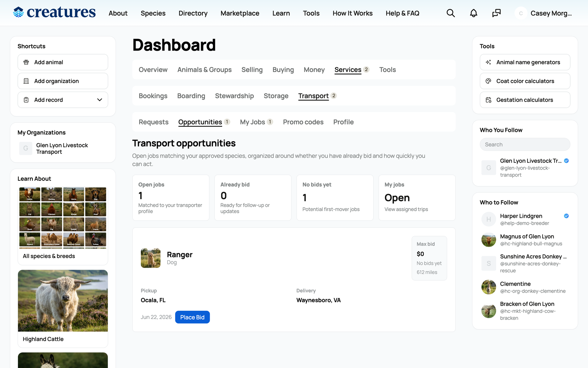The width and height of the screenshot is (588, 368).
Task: Click Add organization shortcut button
Action: pos(63,81)
